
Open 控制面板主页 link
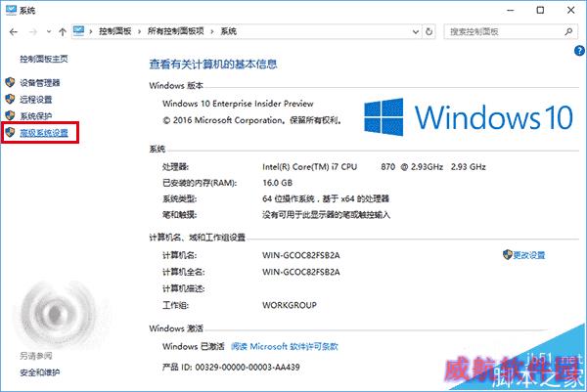[44, 59]
